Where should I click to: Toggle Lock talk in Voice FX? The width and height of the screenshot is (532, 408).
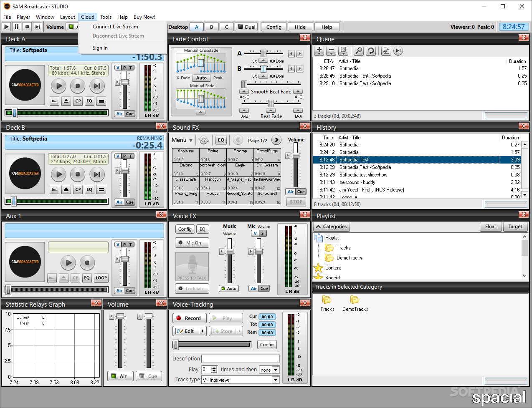(x=192, y=289)
